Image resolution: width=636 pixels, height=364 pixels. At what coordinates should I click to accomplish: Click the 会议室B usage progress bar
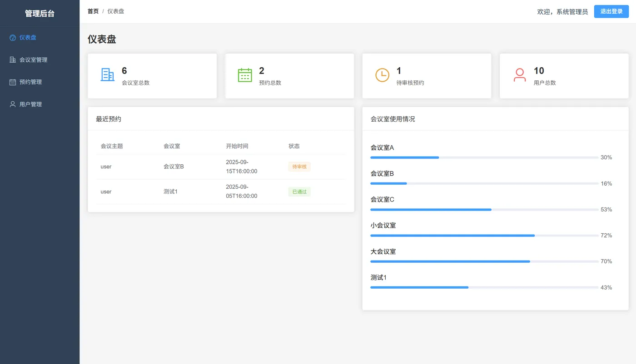pyautogui.click(x=484, y=183)
